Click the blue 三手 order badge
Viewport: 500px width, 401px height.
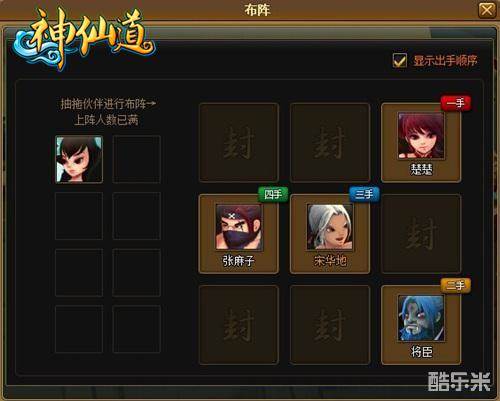coord(364,194)
